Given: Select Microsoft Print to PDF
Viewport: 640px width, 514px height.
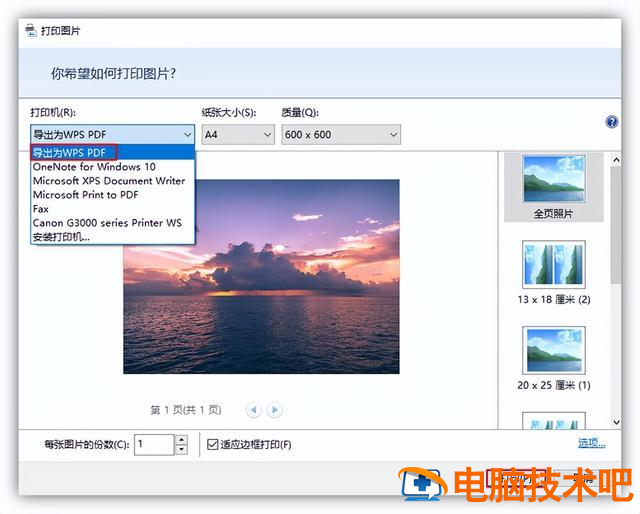Looking at the screenshot, I should click(113, 195).
